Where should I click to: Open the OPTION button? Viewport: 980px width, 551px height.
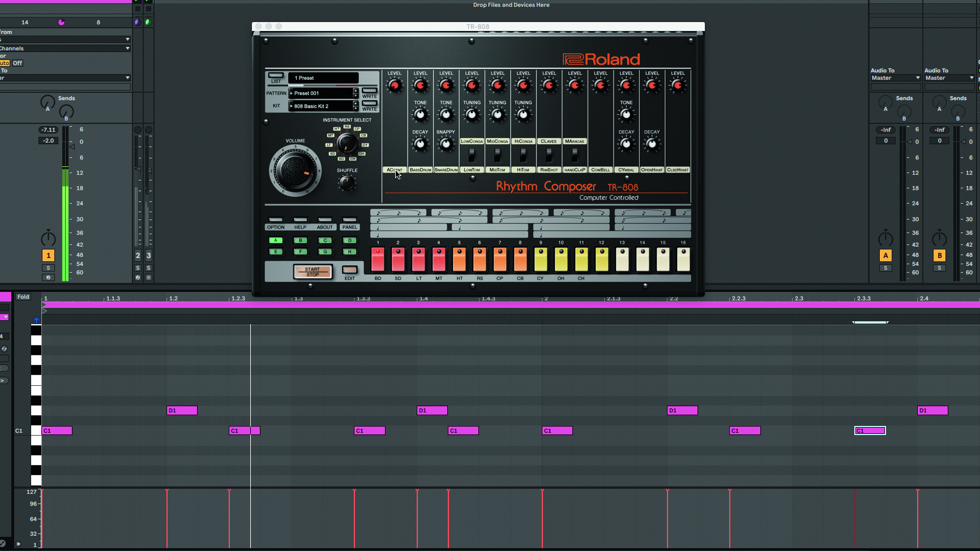click(276, 219)
